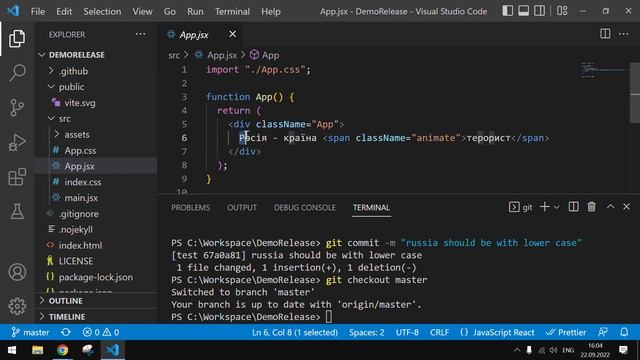This screenshot has width=640, height=360.
Task: Click the Explorer more actions ellipsis
Action: tap(140, 34)
